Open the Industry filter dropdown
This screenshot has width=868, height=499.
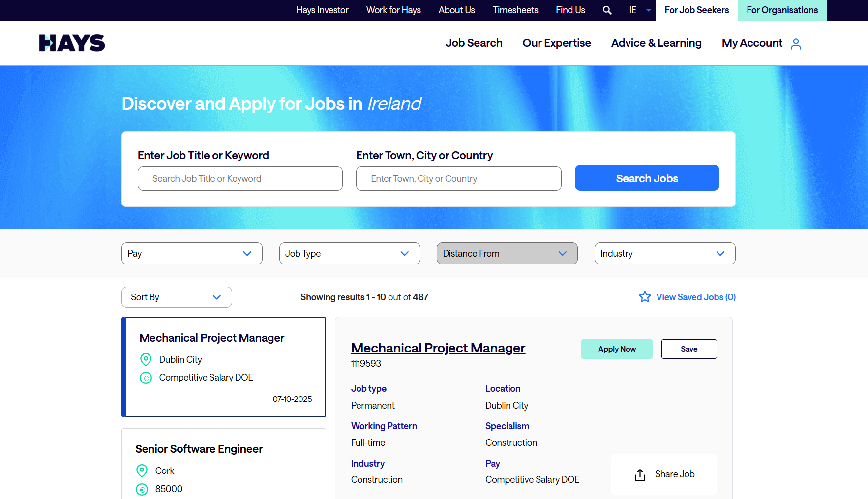tap(665, 253)
